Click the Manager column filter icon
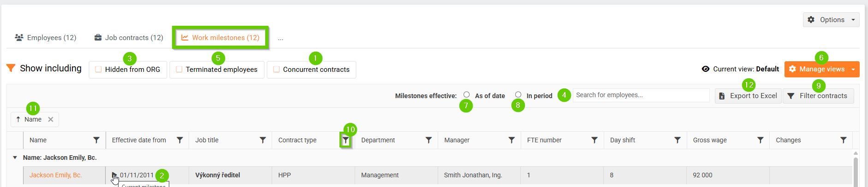Image resolution: width=868 pixels, height=187 pixels. (511, 140)
